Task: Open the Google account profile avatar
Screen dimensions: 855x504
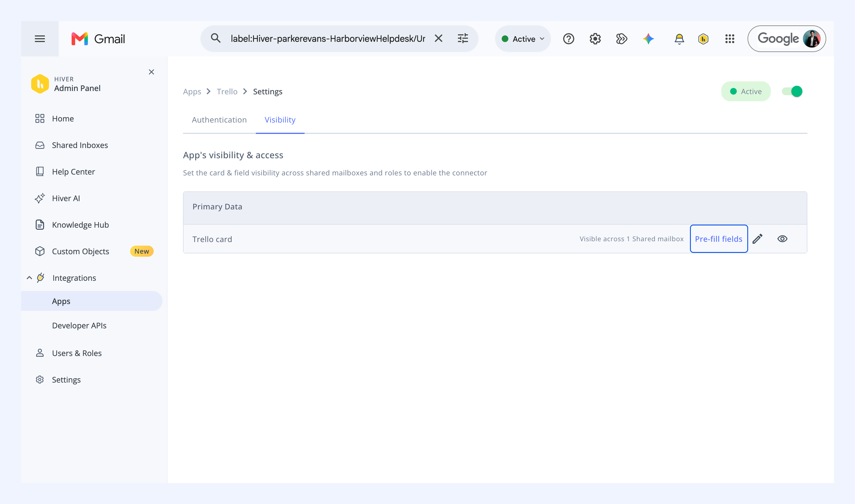Action: [x=812, y=39]
